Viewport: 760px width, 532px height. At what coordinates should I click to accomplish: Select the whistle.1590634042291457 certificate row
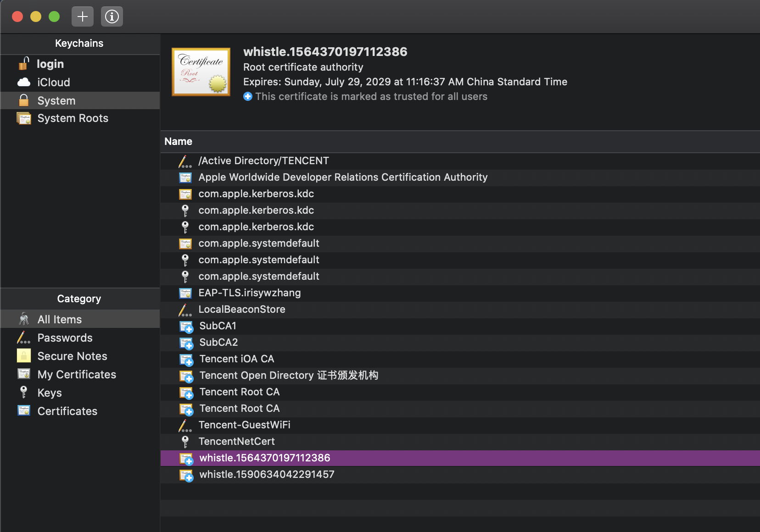tap(267, 475)
